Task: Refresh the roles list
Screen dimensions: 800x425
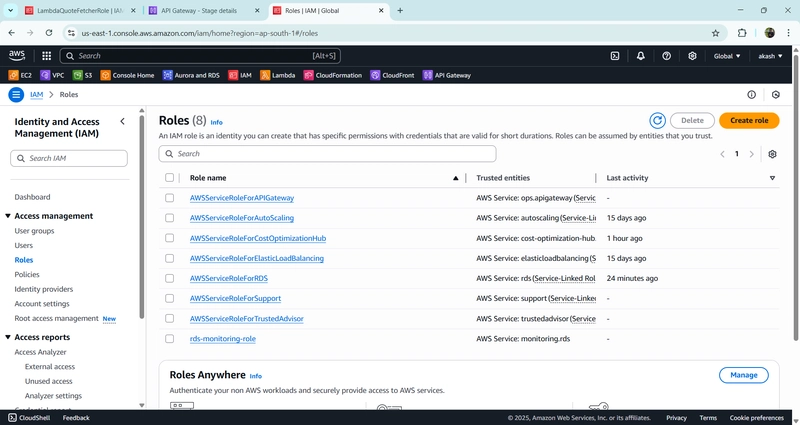Action: click(657, 120)
